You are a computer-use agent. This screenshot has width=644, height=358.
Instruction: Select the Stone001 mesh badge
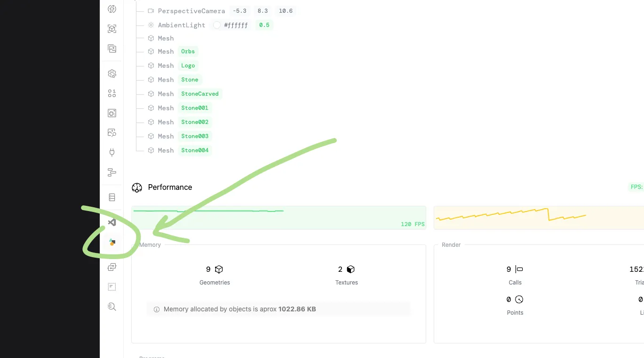[x=195, y=108]
